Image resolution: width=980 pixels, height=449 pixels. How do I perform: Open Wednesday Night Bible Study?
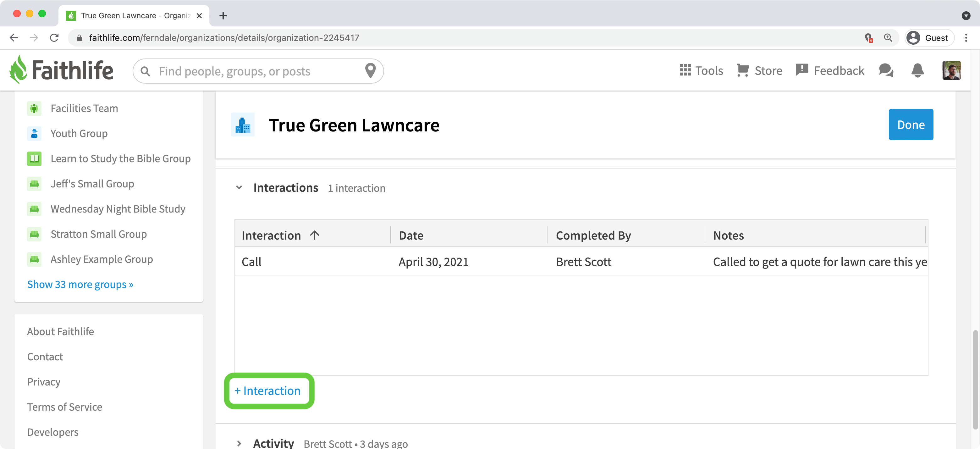(x=118, y=209)
